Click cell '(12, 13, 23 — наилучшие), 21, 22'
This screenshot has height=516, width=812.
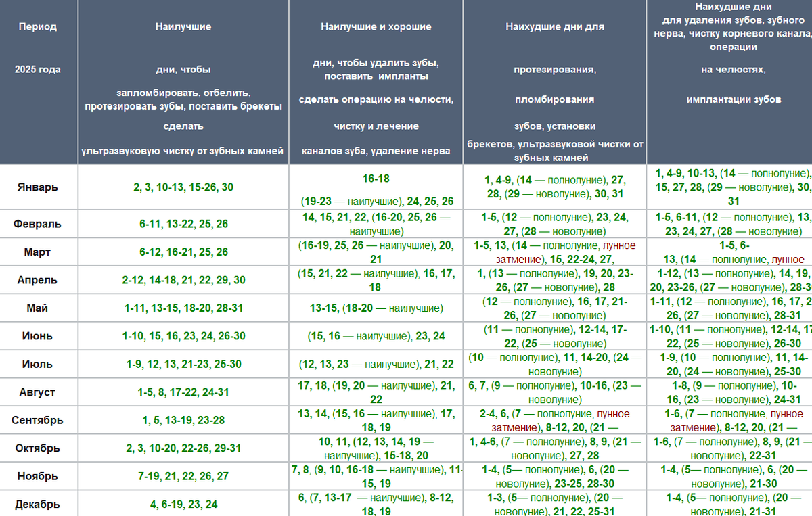pos(376,364)
